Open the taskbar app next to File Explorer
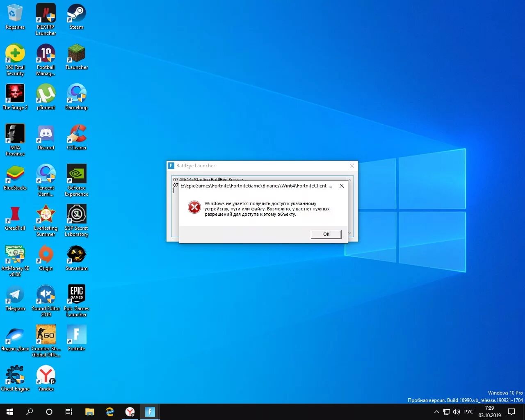The height and width of the screenshot is (420, 525). tap(110, 412)
